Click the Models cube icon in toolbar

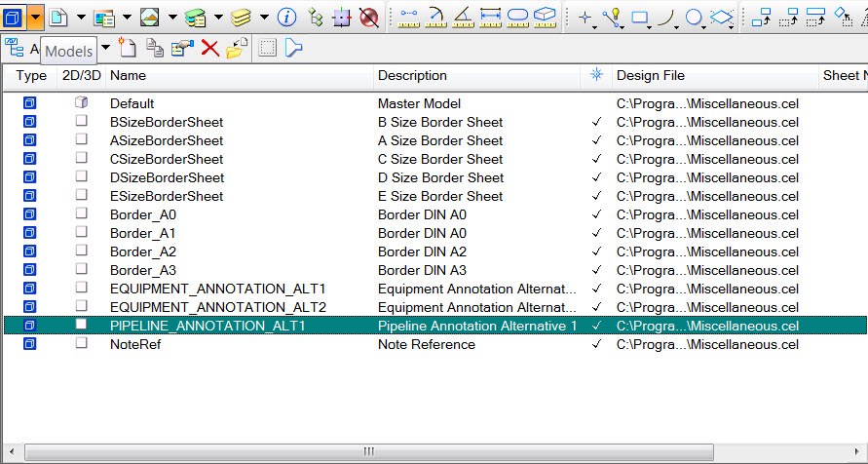point(12,17)
